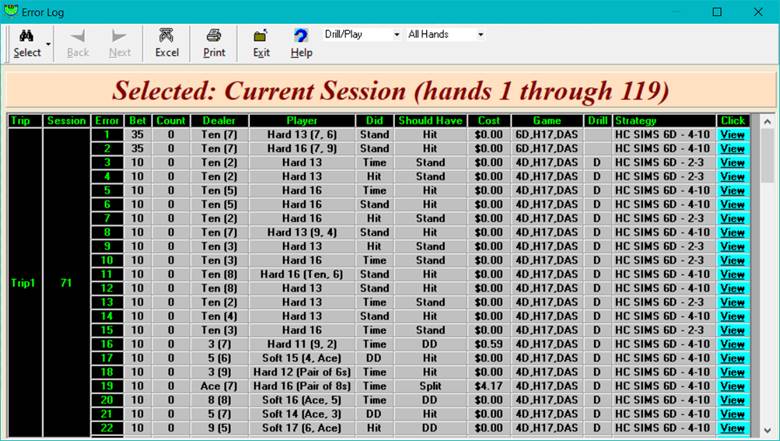Select the Trip1 cell
The width and height of the screenshot is (780, 441).
pyautogui.click(x=25, y=282)
